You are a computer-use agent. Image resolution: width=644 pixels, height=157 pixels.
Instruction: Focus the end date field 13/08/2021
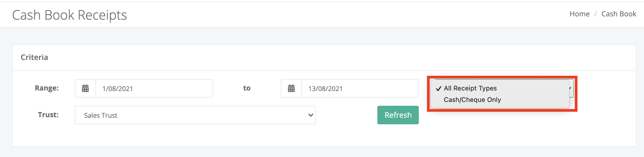point(360,88)
